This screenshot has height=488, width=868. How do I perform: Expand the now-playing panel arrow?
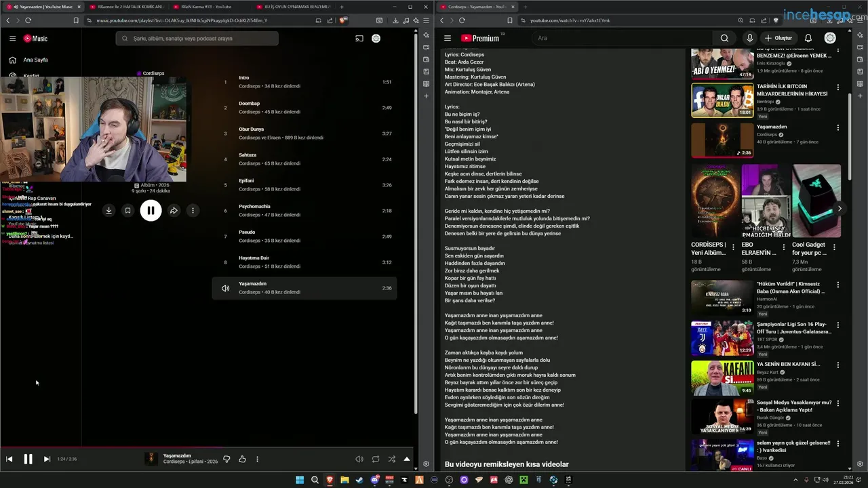pyautogui.click(x=407, y=459)
